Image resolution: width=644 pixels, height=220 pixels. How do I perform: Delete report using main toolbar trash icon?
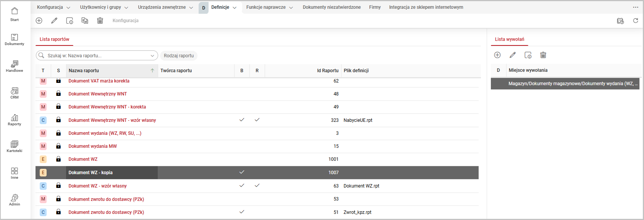[100, 21]
